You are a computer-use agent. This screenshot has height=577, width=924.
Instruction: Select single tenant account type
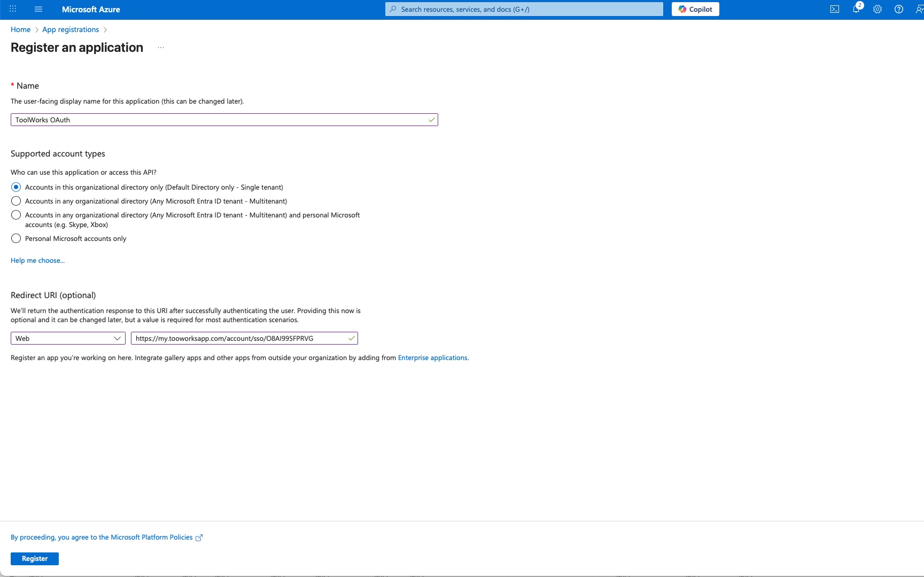tap(16, 187)
